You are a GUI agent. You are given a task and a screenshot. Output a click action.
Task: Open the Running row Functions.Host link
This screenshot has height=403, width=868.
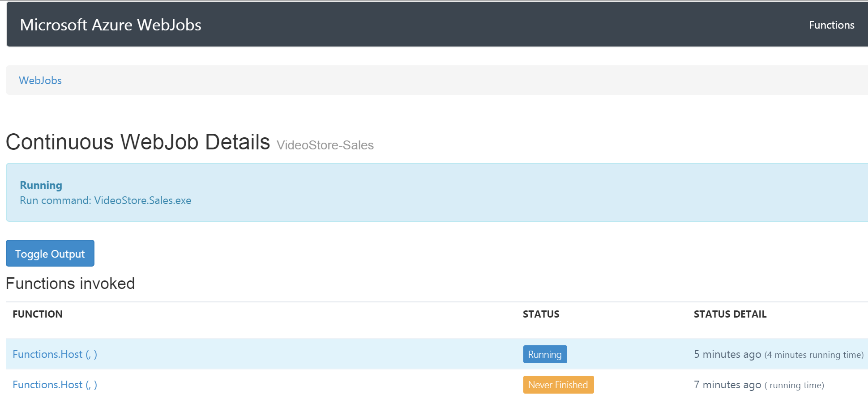(55, 354)
